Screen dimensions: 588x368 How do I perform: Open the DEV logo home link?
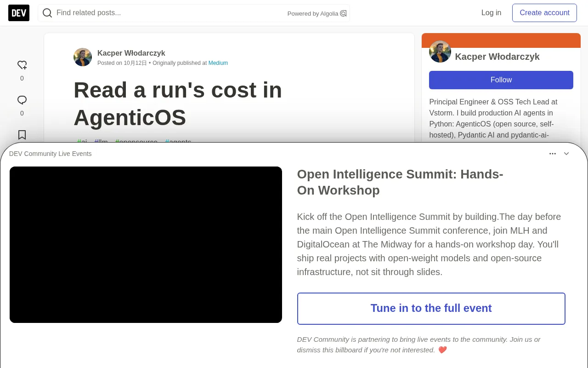pos(19,13)
